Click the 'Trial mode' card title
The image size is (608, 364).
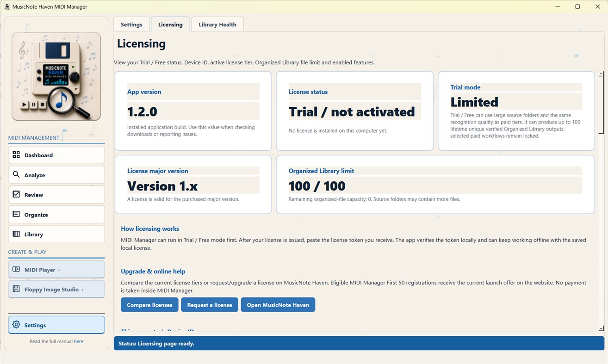point(465,87)
